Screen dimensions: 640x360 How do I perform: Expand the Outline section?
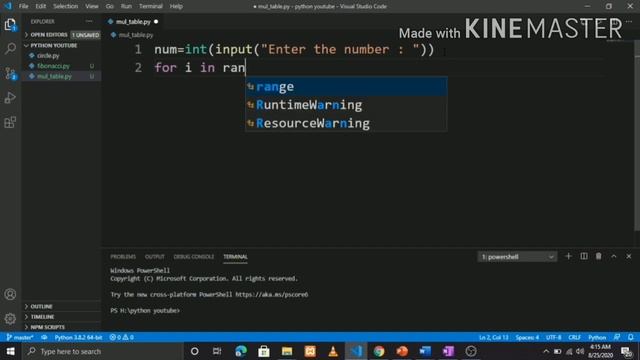(61, 306)
